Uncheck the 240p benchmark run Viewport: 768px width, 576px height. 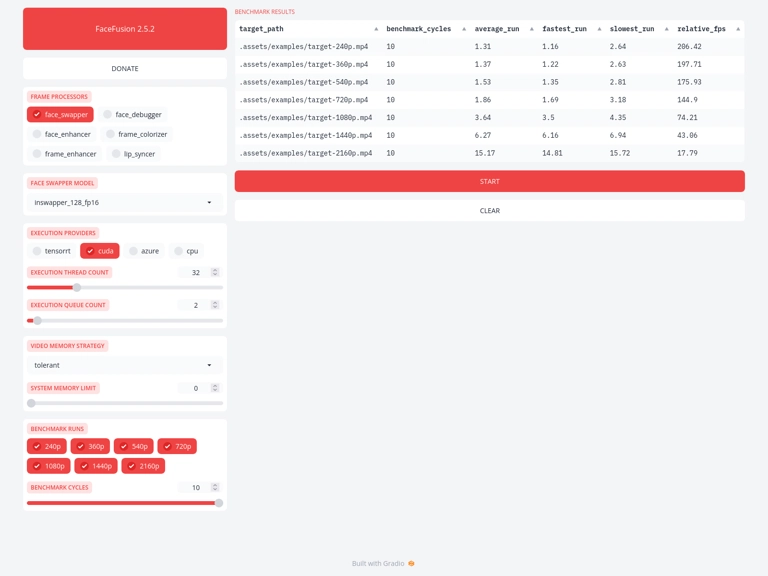[x=47, y=446]
